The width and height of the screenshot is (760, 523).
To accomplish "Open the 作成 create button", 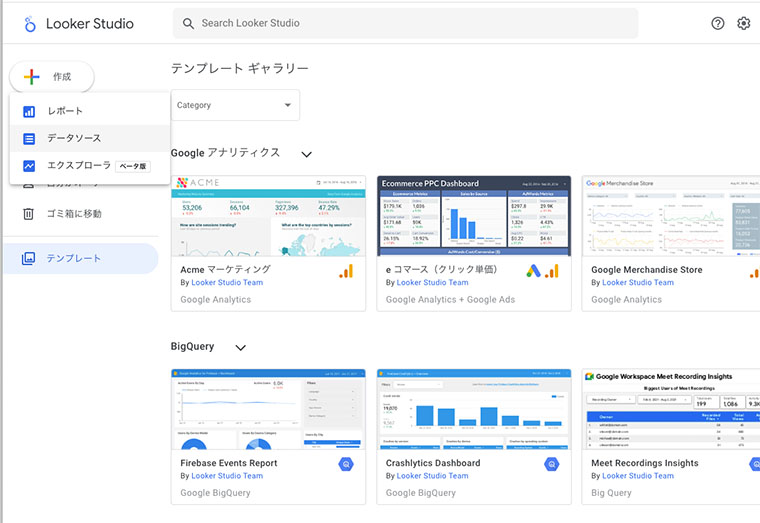I will (x=52, y=77).
